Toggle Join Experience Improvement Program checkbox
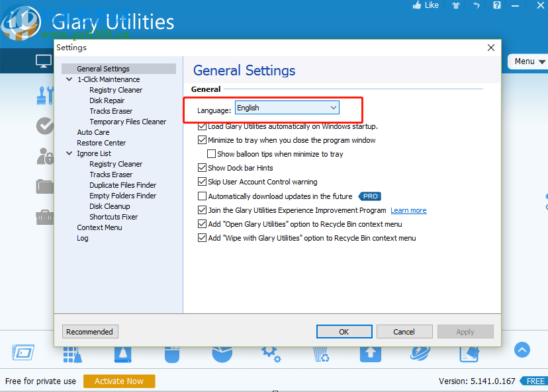Viewport: 548px width, 392px height. tap(202, 210)
